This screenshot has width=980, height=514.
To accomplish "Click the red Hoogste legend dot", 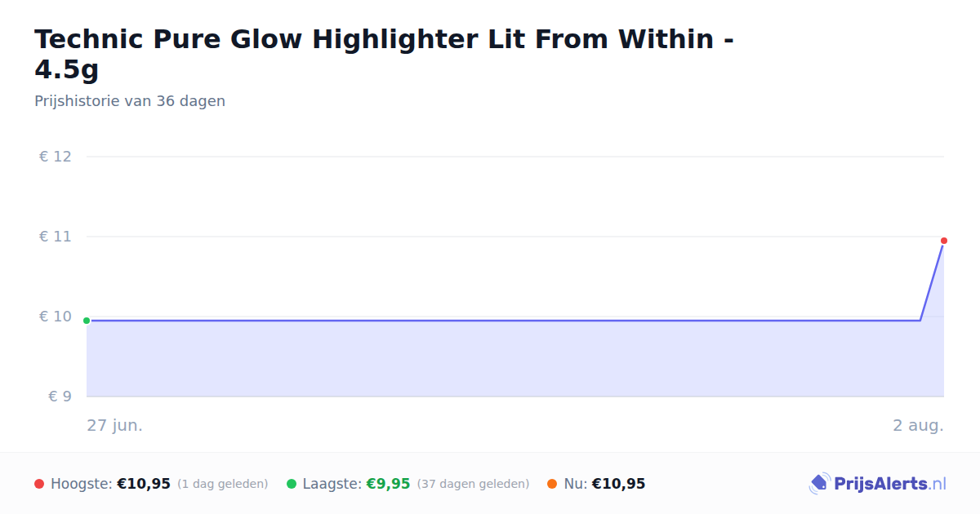I will pyautogui.click(x=39, y=484).
